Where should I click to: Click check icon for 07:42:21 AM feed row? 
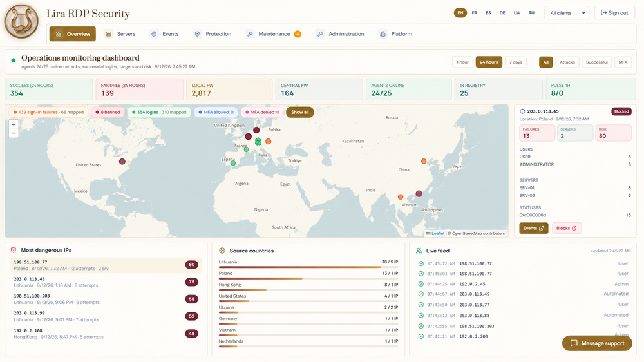[421, 336]
